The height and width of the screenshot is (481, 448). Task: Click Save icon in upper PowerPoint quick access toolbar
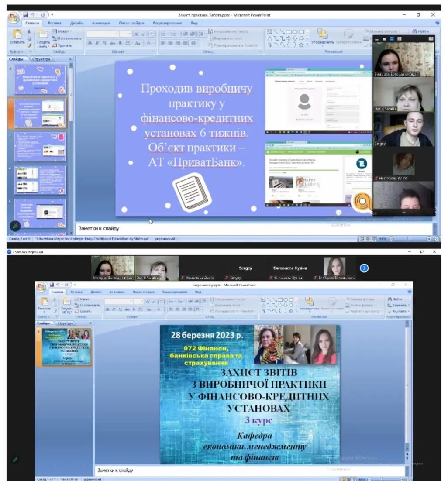26,15
